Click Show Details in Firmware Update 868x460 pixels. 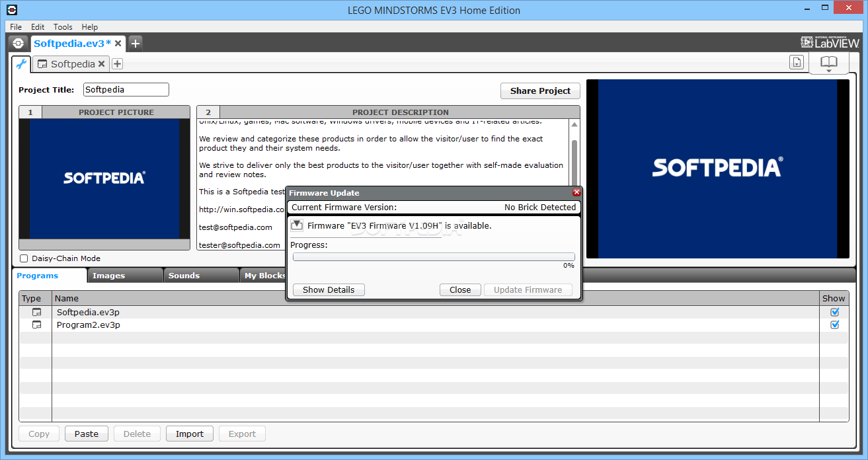329,289
